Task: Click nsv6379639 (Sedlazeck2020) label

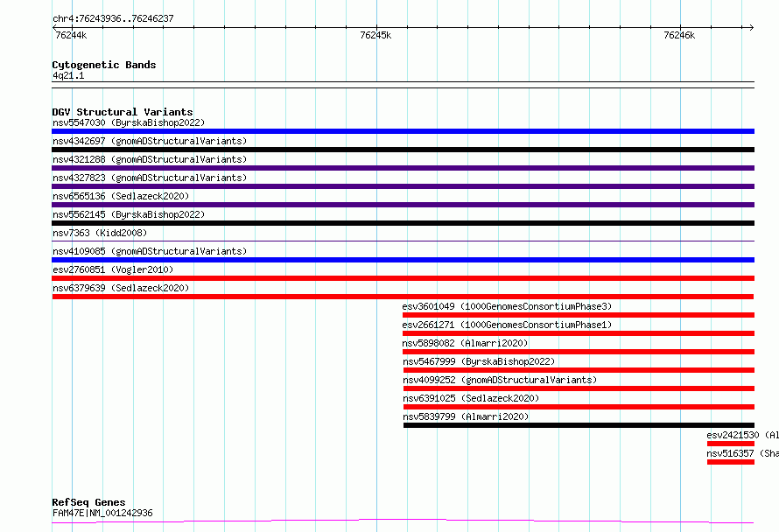Action: click(x=121, y=288)
